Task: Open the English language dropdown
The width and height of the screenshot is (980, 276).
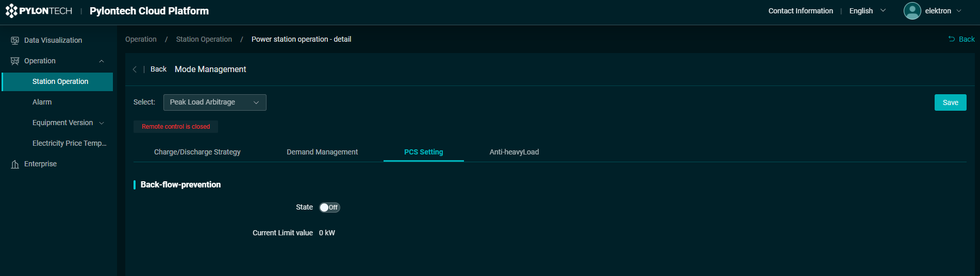Action: (x=867, y=11)
